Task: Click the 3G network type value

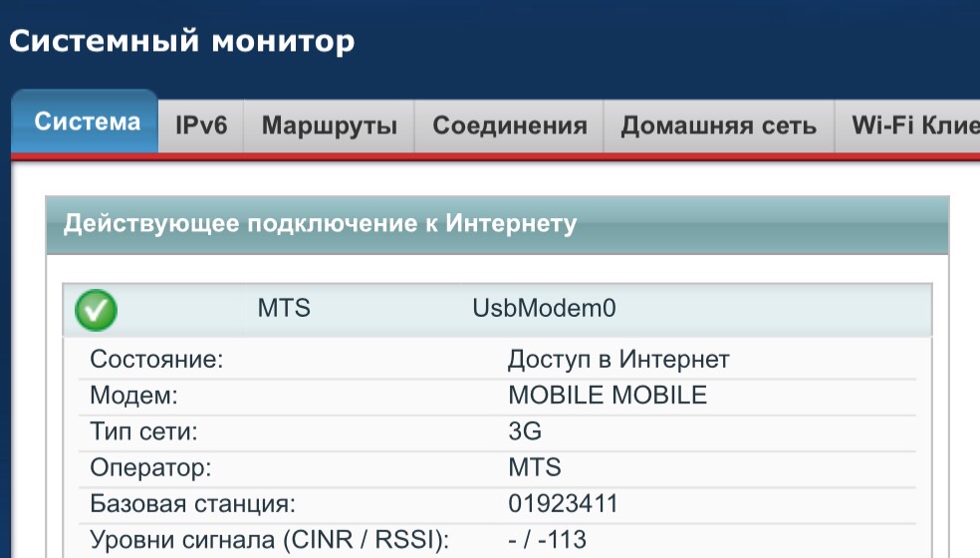Action: [x=525, y=431]
